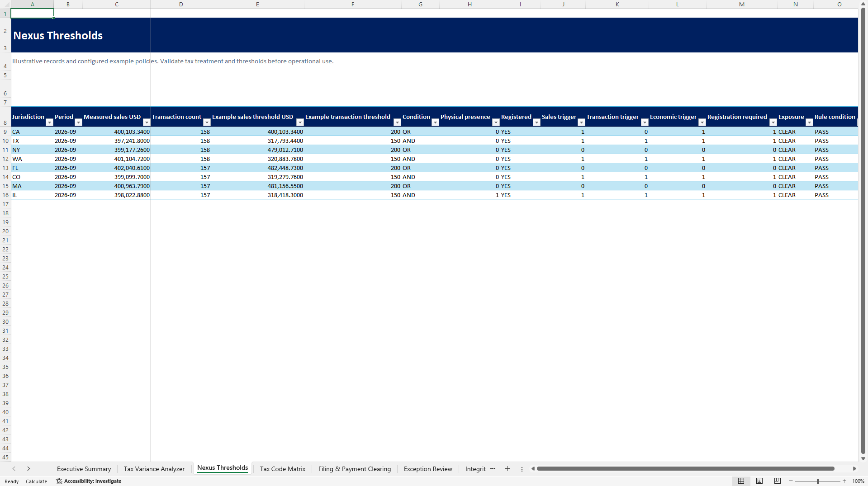The width and height of the screenshot is (868, 486).
Task: Switch to Normal view icon
Action: [x=741, y=481]
